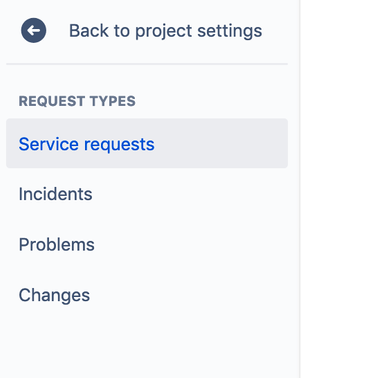The height and width of the screenshot is (378, 375).
Task: View Changes in the sidebar navigation
Action: (147, 295)
